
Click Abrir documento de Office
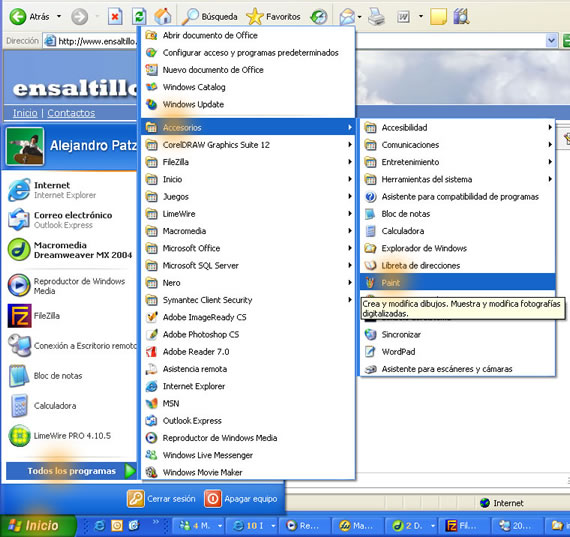pos(248,35)
